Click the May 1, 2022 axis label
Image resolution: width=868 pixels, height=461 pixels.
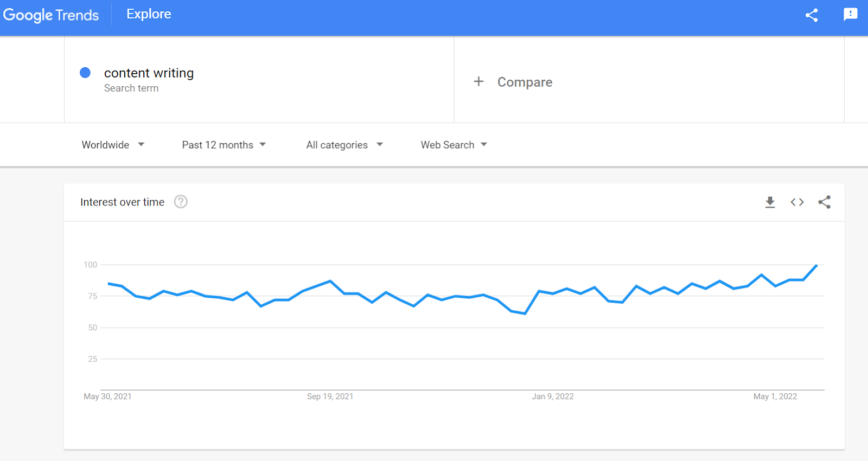pos(776,396)
